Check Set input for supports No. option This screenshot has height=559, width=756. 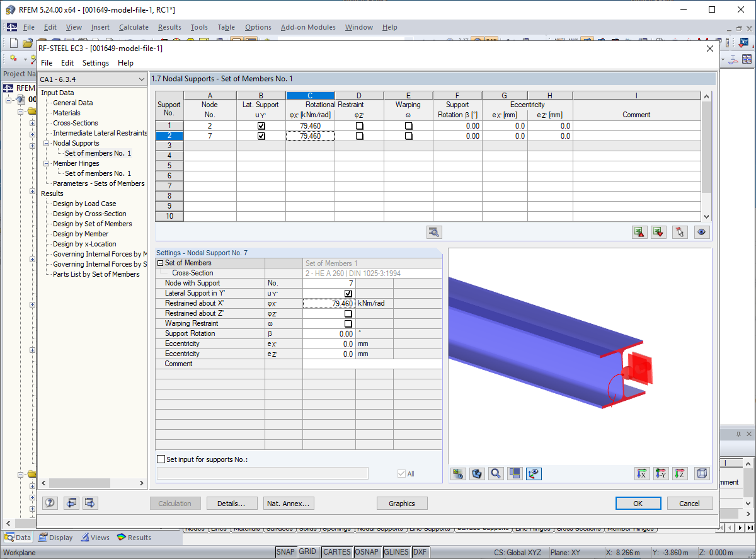point(161,459)
